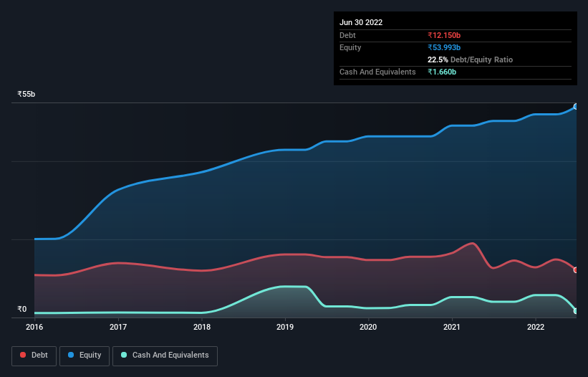The image size is (588, 377).
Task: Toggle the Cash And Equivalents legend button
Action: (165, 355)
